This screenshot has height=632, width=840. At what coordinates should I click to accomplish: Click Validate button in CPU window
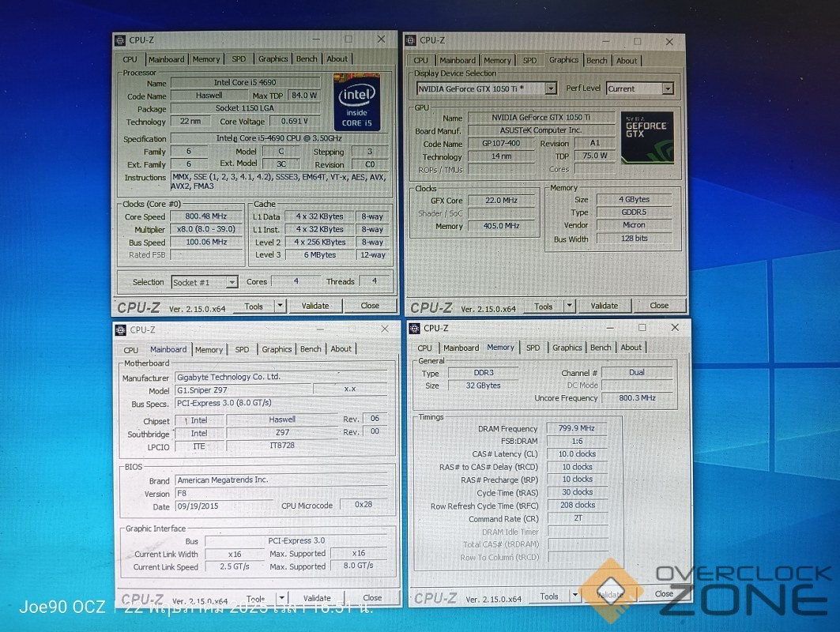[x=315, y=306]
